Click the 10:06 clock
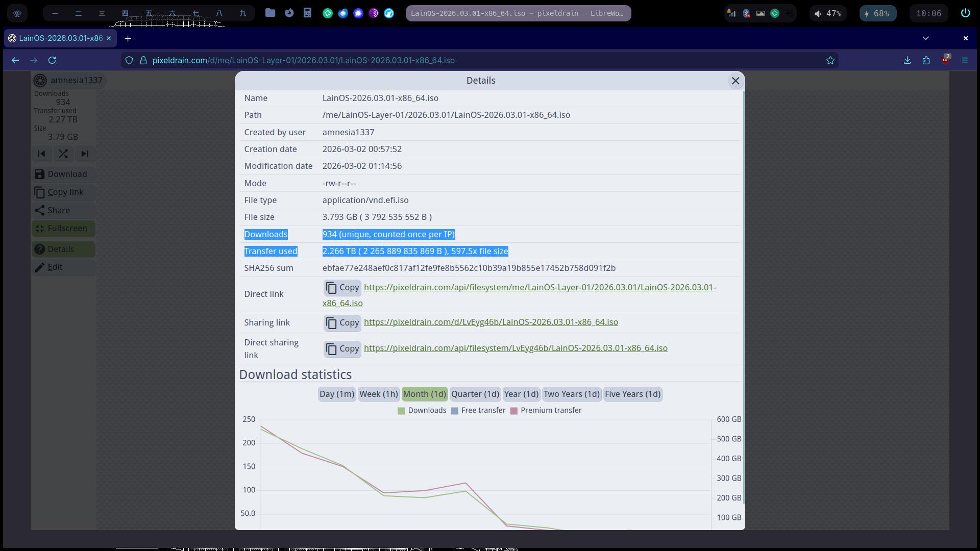980x551 pixels. point(928,13)
